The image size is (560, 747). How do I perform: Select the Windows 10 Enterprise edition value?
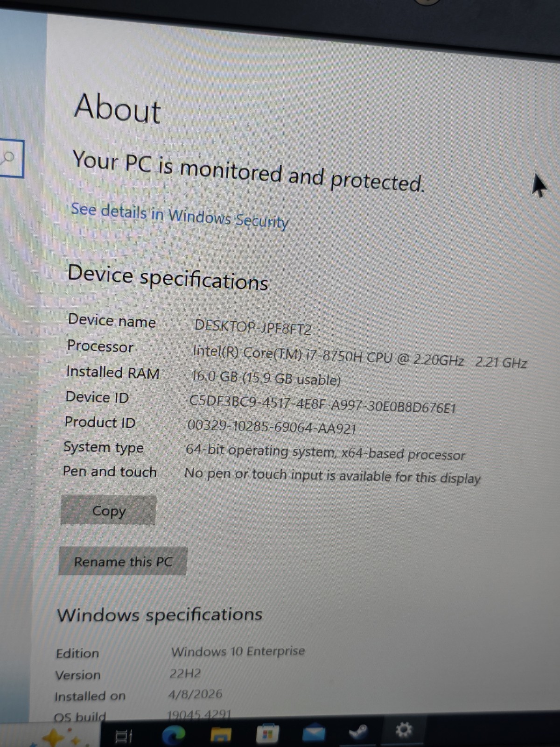[238, 651]
